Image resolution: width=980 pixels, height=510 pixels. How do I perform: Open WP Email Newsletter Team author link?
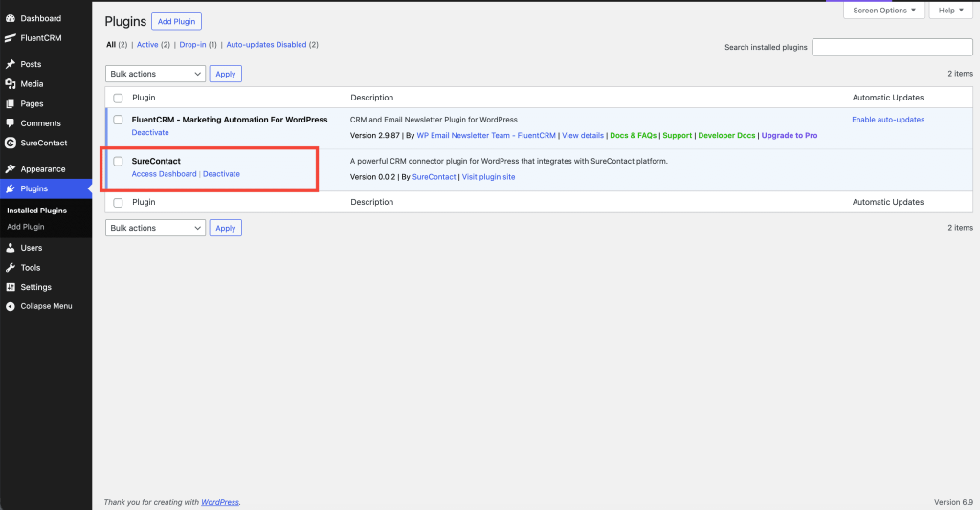[x=486, y=136]
